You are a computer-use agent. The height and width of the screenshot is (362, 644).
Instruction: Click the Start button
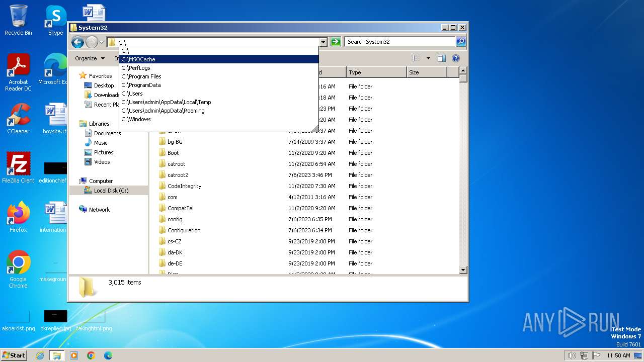tap(14, 355)
